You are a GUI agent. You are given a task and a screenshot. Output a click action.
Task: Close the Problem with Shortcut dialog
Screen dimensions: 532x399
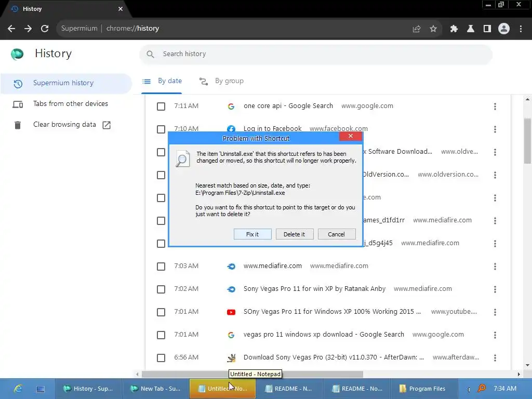coord(351,137)
